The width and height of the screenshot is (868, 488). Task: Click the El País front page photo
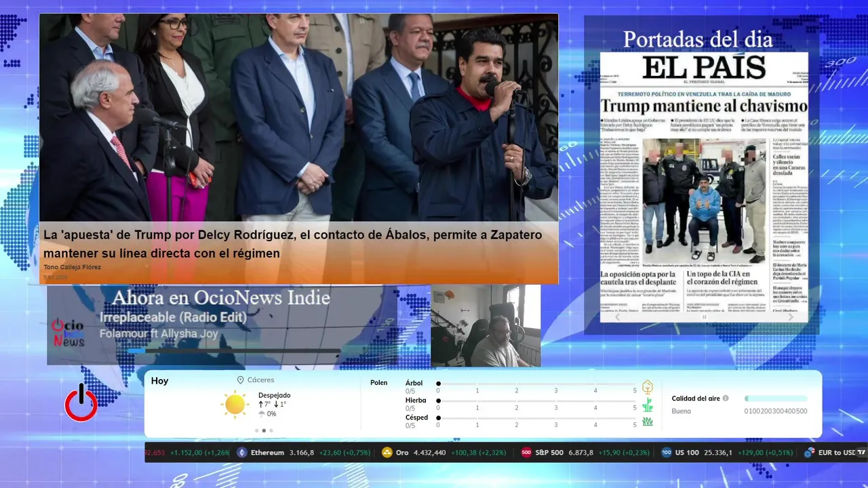click(703, 201)
